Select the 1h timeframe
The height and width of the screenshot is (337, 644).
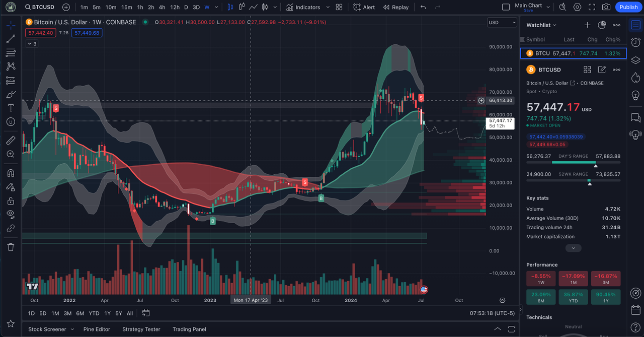[x=140, y=7]
